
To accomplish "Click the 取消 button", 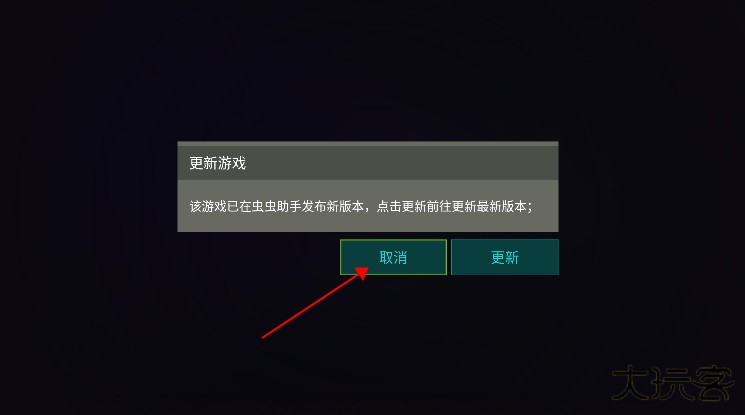I will (393, 257).
